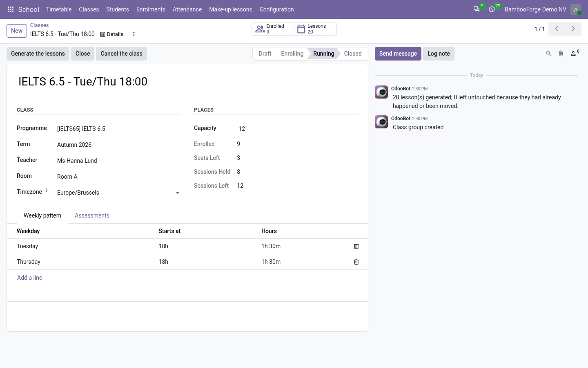Edit the Teacher field Ms Hanna Lund
This screenshot has width=588, height=368.
pos(119,161)
